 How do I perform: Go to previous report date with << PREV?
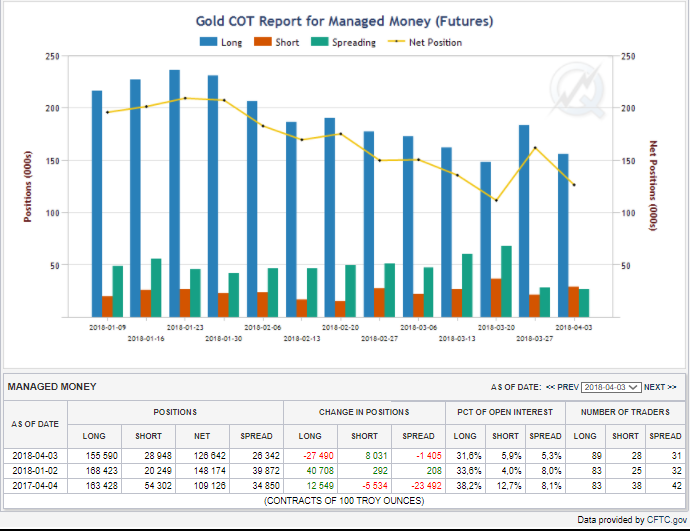pos(562,387)
